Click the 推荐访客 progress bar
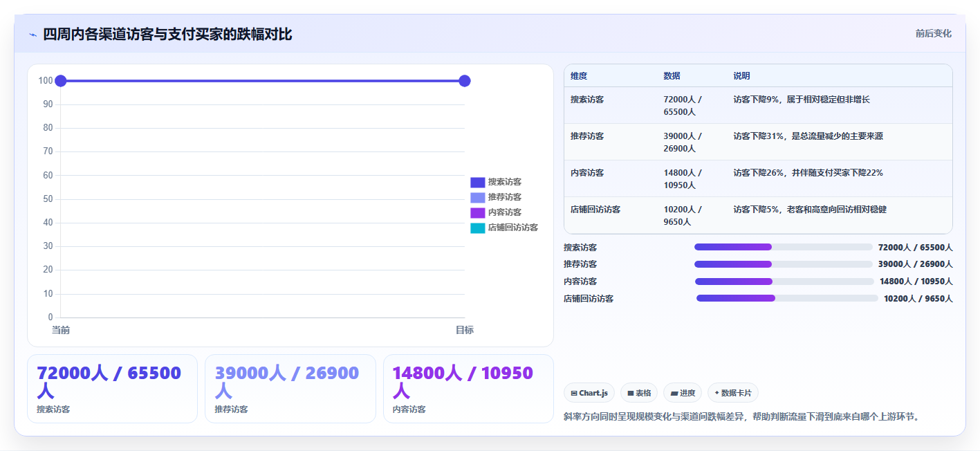This screenshot has width=980, height=451. (x=783, y=264)
